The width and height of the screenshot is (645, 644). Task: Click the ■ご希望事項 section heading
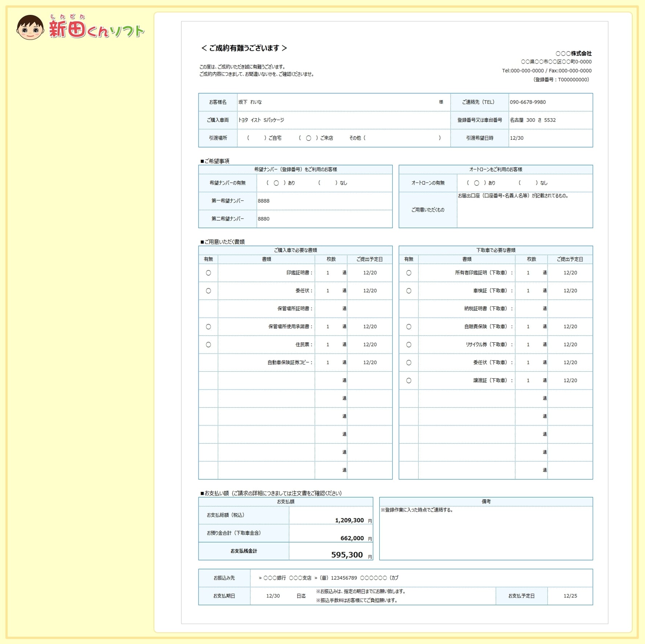click(215, 161)
